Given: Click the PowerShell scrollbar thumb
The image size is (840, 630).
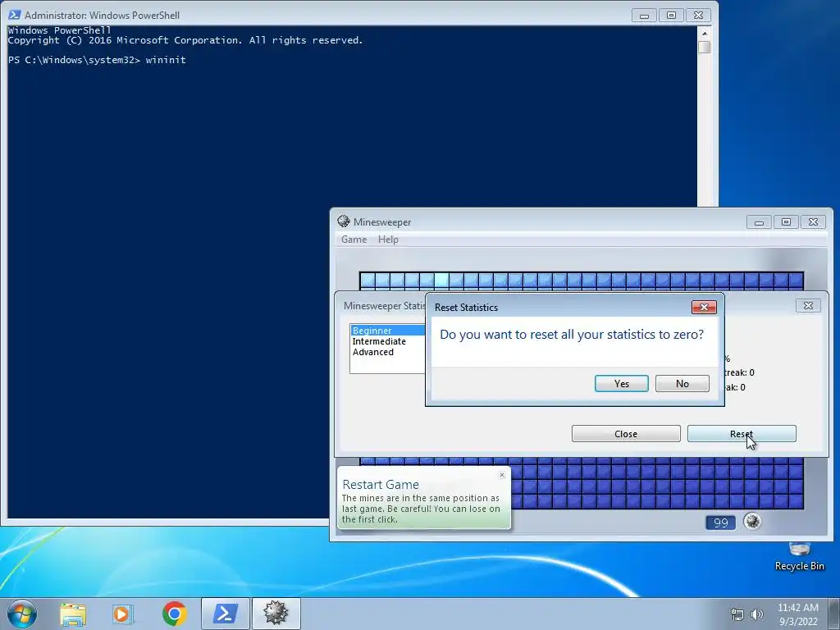Looking at the screenshot, I should (705, 47).
